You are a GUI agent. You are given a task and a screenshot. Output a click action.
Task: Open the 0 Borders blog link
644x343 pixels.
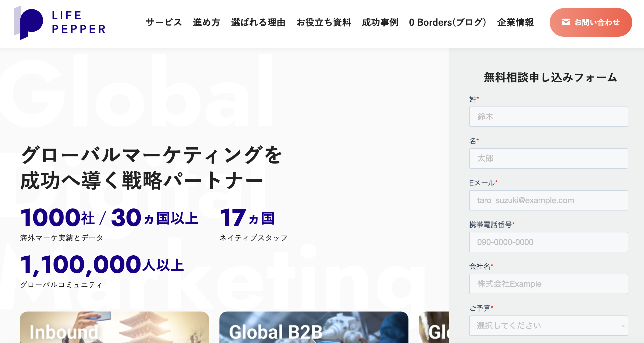[x=447, y=22]
